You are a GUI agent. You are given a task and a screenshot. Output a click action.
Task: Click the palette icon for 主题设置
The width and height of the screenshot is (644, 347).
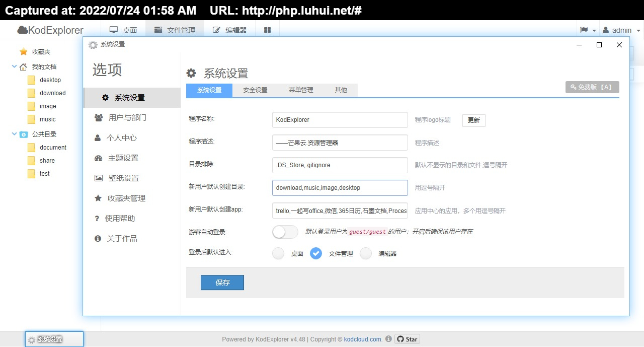click(x=99, y=158)
